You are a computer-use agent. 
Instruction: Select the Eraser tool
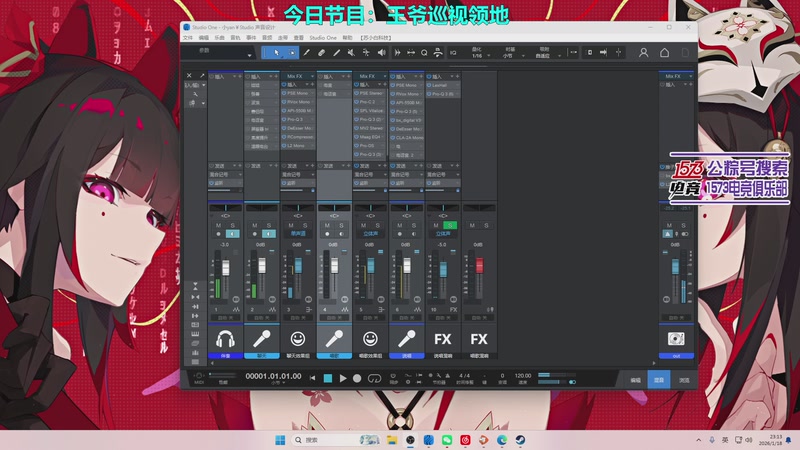(321, 53)
